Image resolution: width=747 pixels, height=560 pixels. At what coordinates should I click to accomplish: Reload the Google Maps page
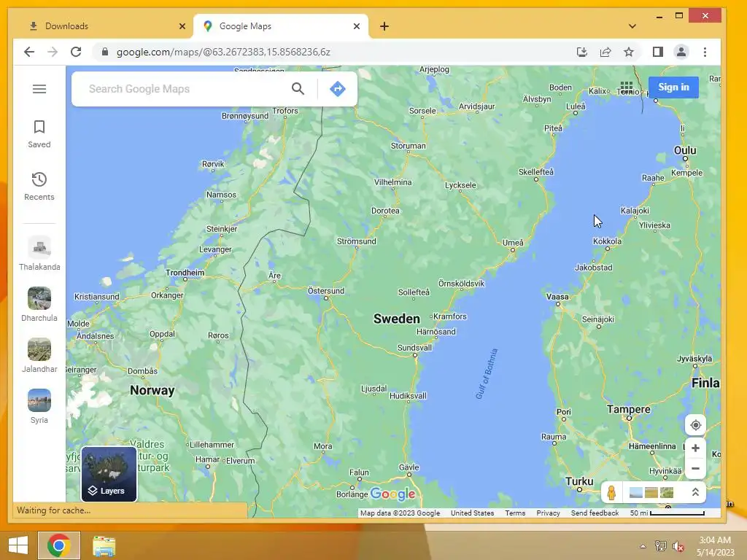pyautogui.click(x=76, y=52)
